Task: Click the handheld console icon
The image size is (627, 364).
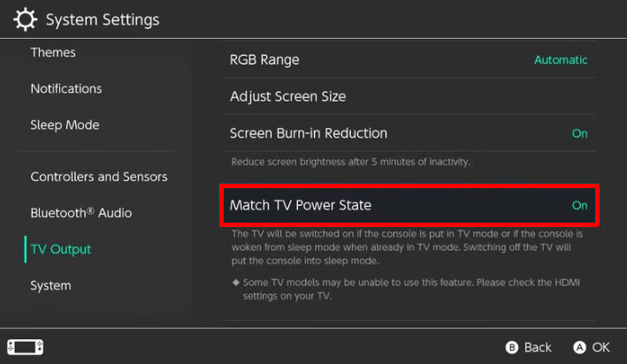Action: click(x=26, y=347)
